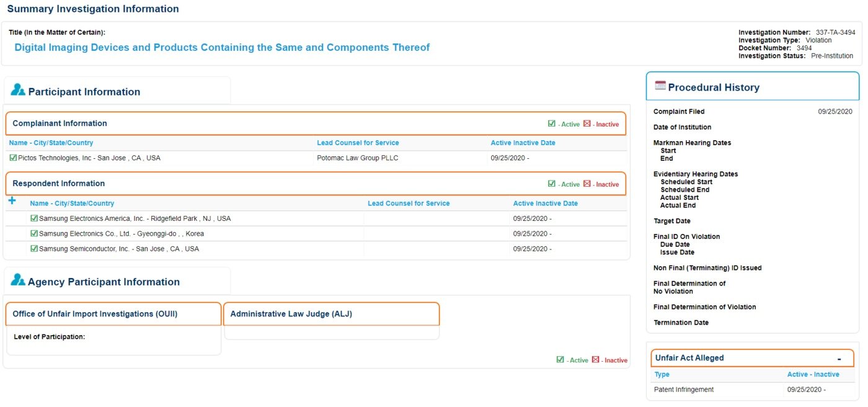Sort respondents by Lead Counsel for Service
Viewport: 868px width, 407px height.
pos(409,204)
